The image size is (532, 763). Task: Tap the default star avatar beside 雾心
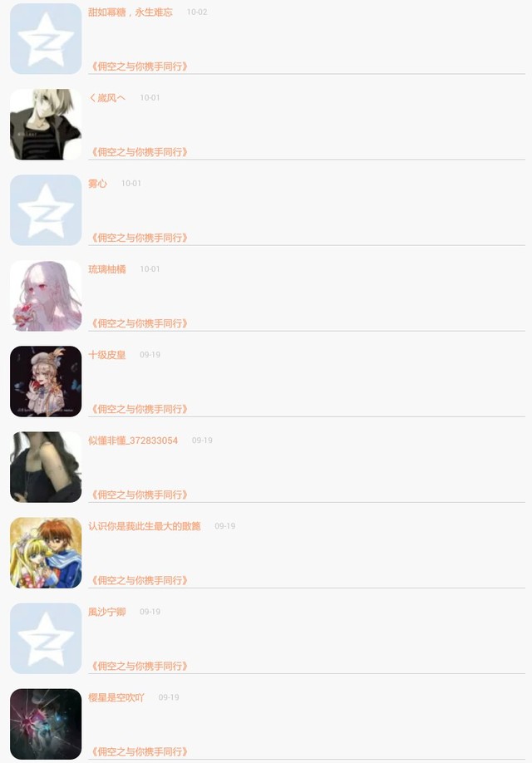tap(46, 210)
